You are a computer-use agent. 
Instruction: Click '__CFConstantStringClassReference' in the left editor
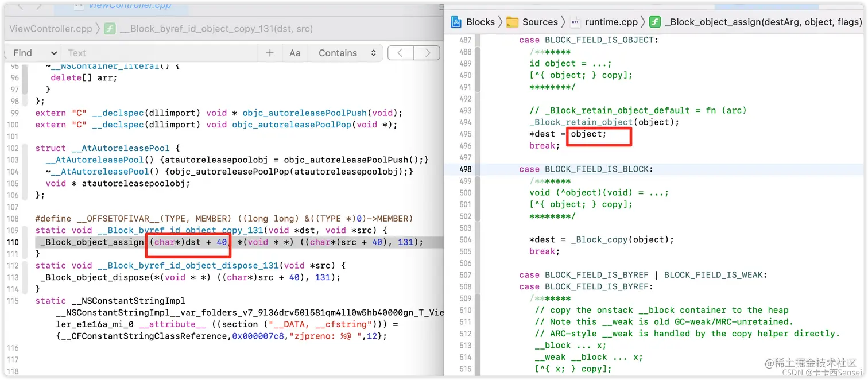144,336
